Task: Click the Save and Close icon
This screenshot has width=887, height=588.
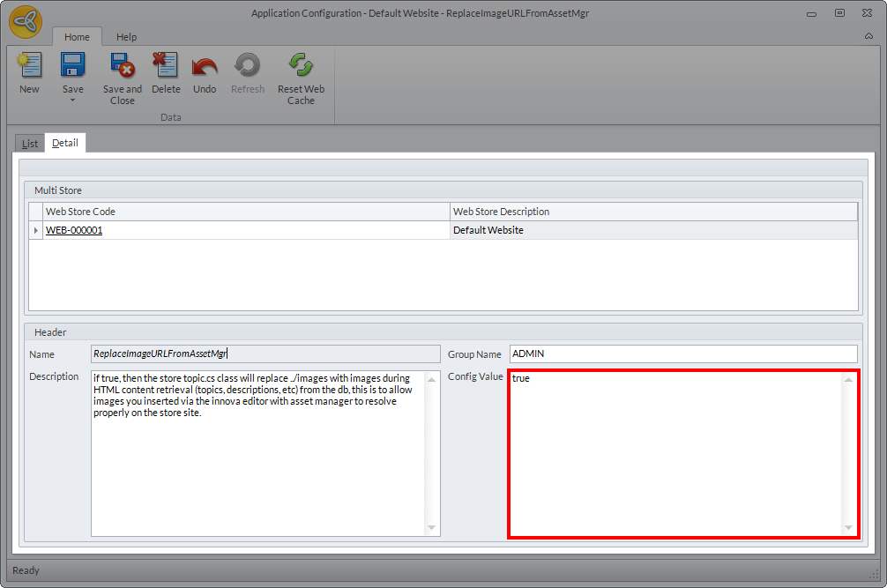Action: [x=122, y=67]
